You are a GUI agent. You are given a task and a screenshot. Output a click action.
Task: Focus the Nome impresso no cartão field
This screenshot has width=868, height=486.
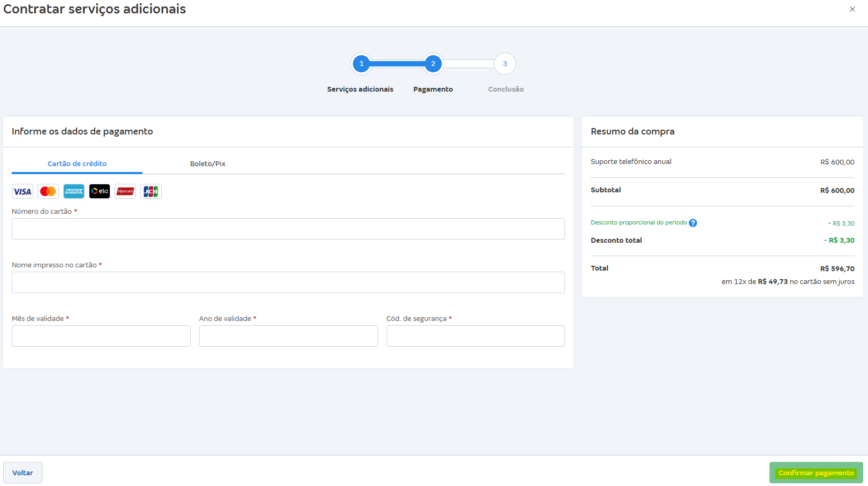(288, 282)
